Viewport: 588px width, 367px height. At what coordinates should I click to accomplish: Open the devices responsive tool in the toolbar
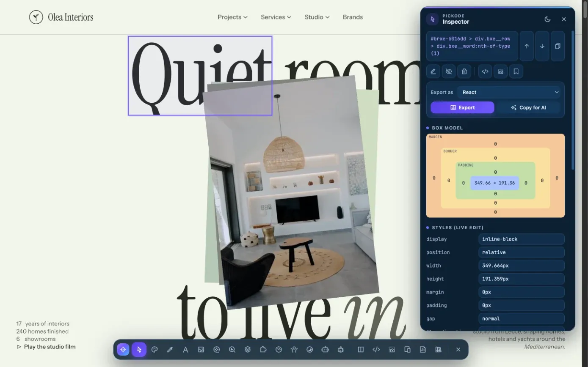pos(407,350)
